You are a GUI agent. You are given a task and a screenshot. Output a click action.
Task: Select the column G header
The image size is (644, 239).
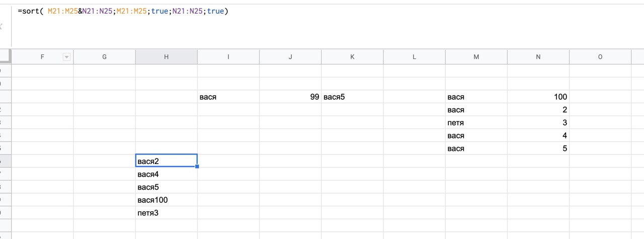[104, 57]
